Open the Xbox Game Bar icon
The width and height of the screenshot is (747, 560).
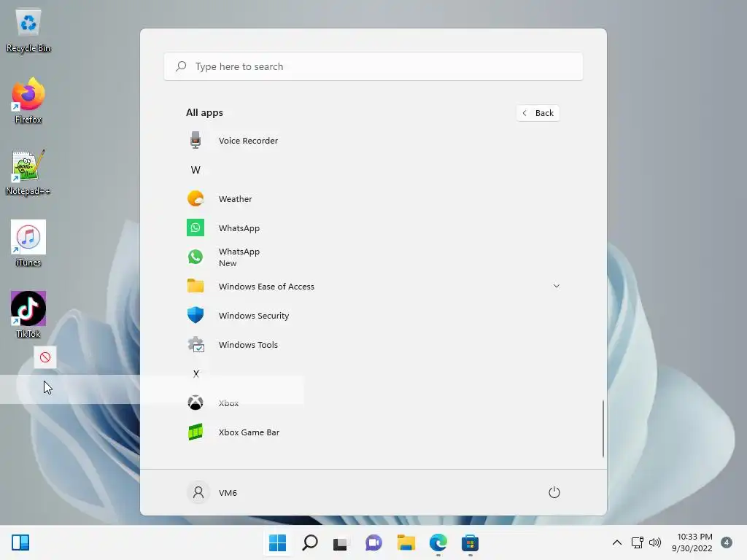click(x=196, y=432)
